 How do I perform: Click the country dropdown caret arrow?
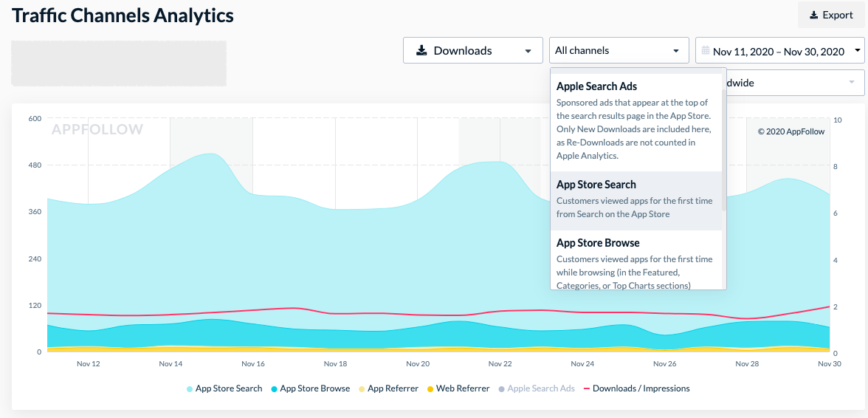coord(852,83)
